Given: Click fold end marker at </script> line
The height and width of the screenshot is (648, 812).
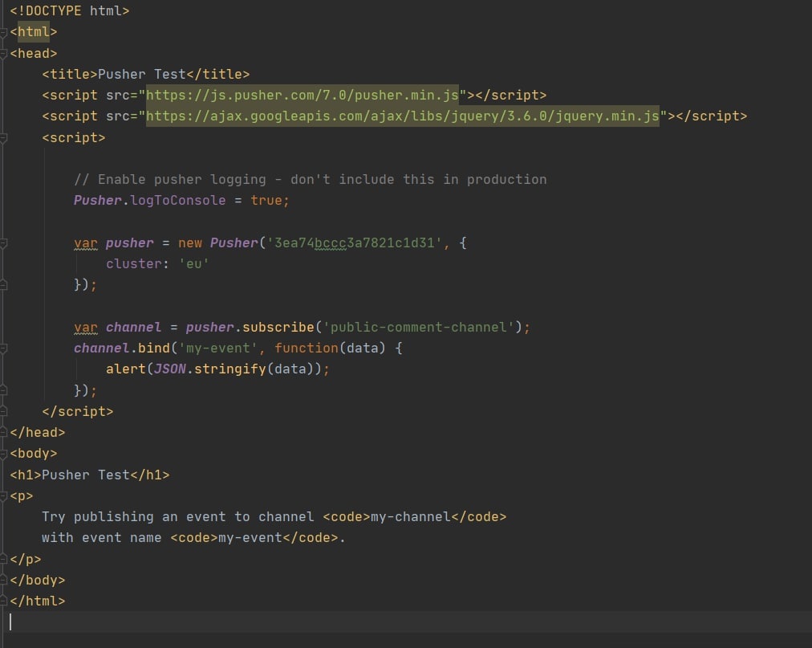Looking at the screenshot, I should (x=3, y=412).
